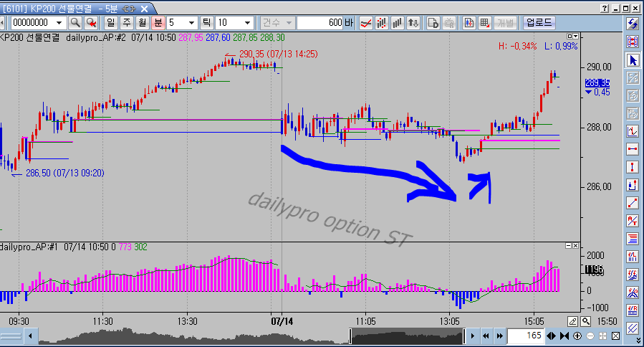Open the symbol search magnifier icon
This screenshot has width=644, height=347.
(x=75, y=23)
